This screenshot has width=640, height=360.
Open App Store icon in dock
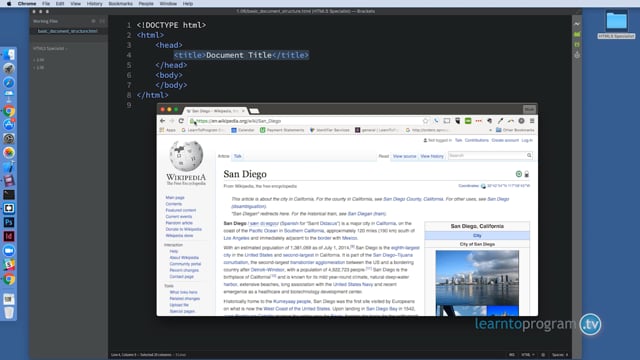9,124
